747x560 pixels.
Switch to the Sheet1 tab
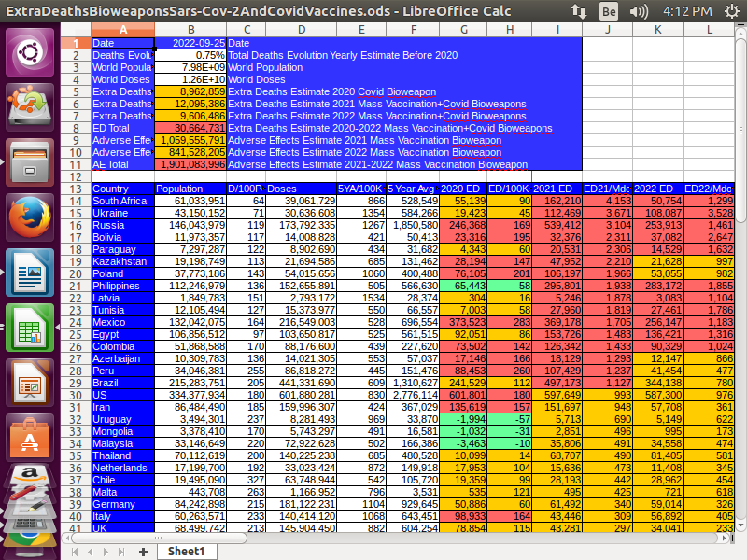(186, 552)
